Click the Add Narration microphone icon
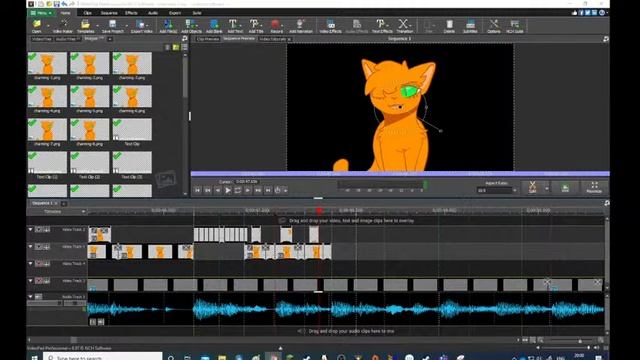 pyautogui.click(x=300, y=26)
